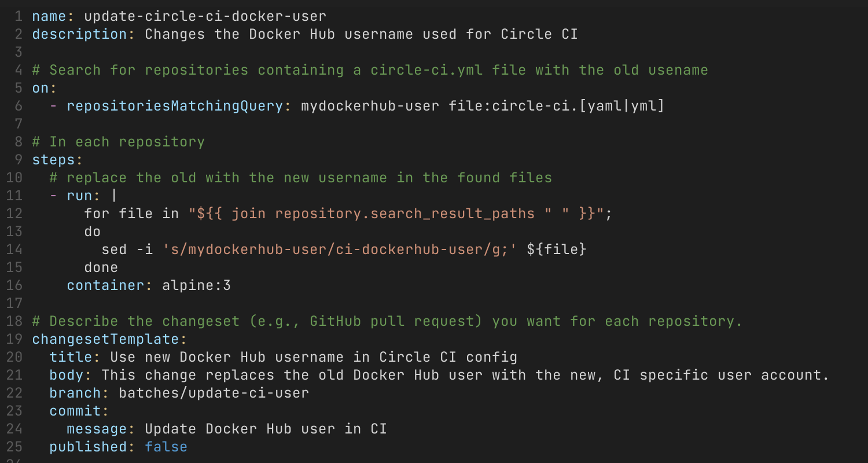The width and height of the screenshot is (868, 463).
Task: Place cursor on the "name" key
Action: (49, 16)
